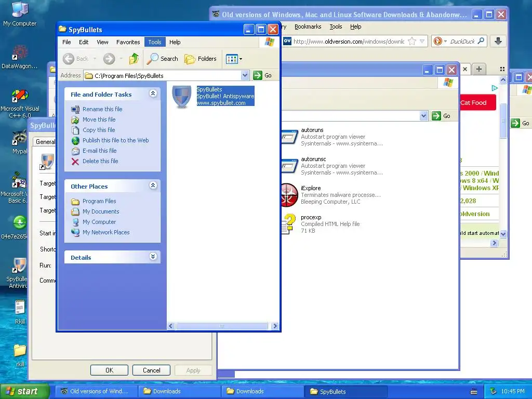Image resolution: width=532 pixels, height=399 pixels.
Task: Click the browser downloads arrow icon
Action: [x=498, y=41]
